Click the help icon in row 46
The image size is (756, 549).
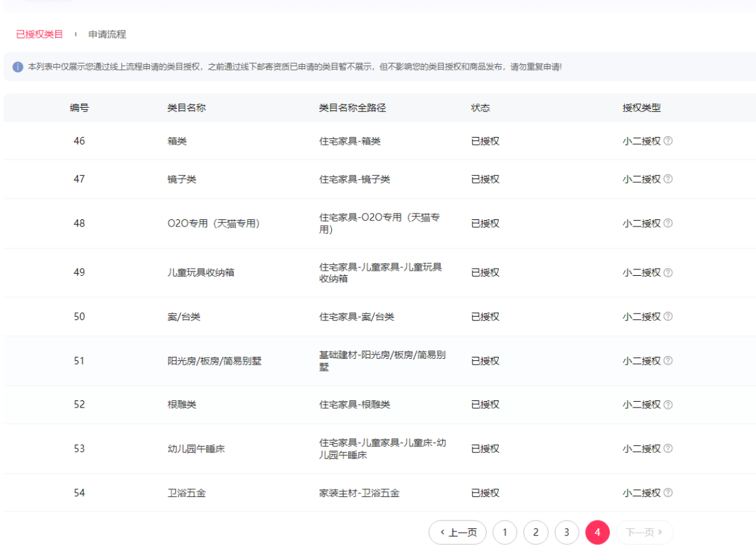point(668,141)
